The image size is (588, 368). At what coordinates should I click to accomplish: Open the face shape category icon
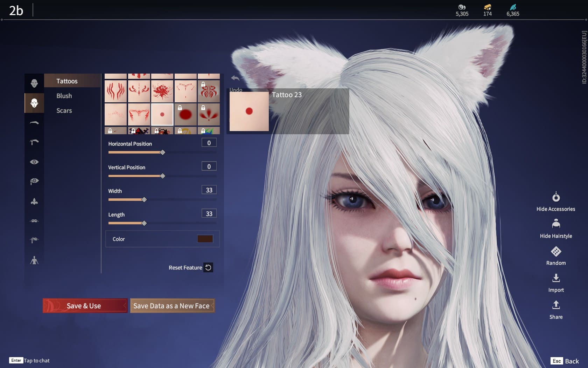[34, 83]
